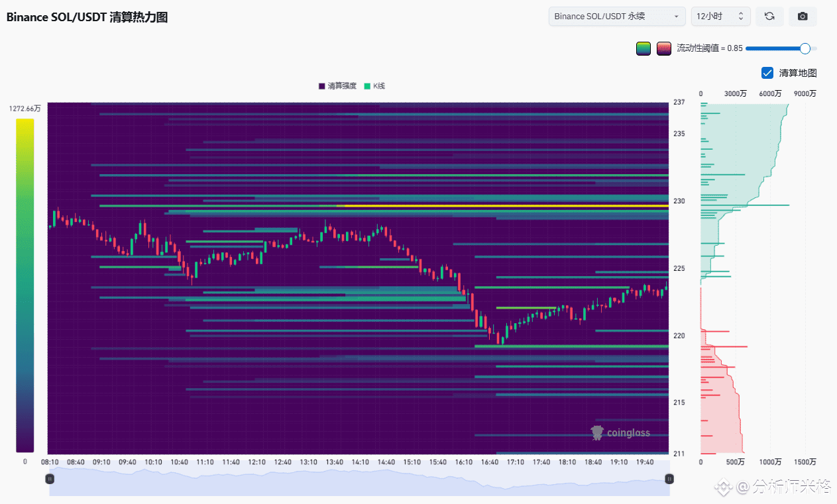Click the 分析师米格 watermark logo
Screen dimensions: 837x504
point(773,488)
